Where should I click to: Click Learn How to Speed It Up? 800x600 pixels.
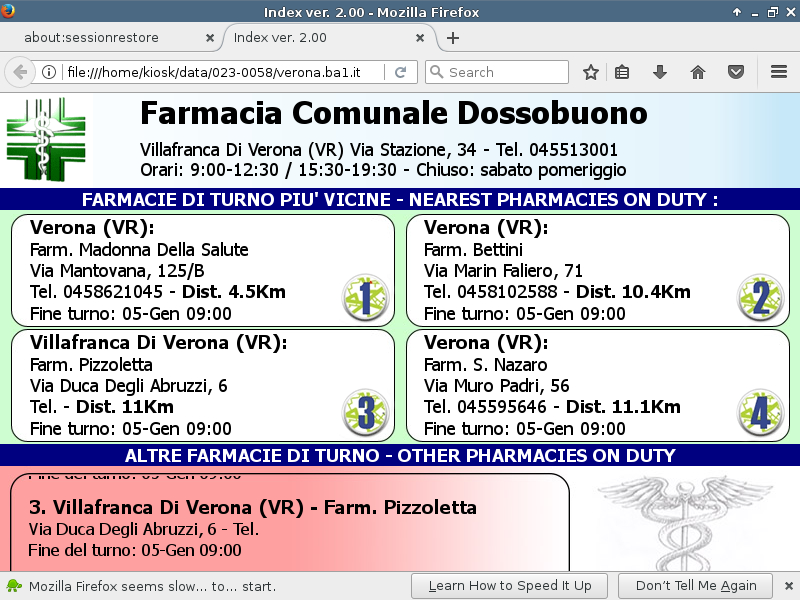[509, 586]
